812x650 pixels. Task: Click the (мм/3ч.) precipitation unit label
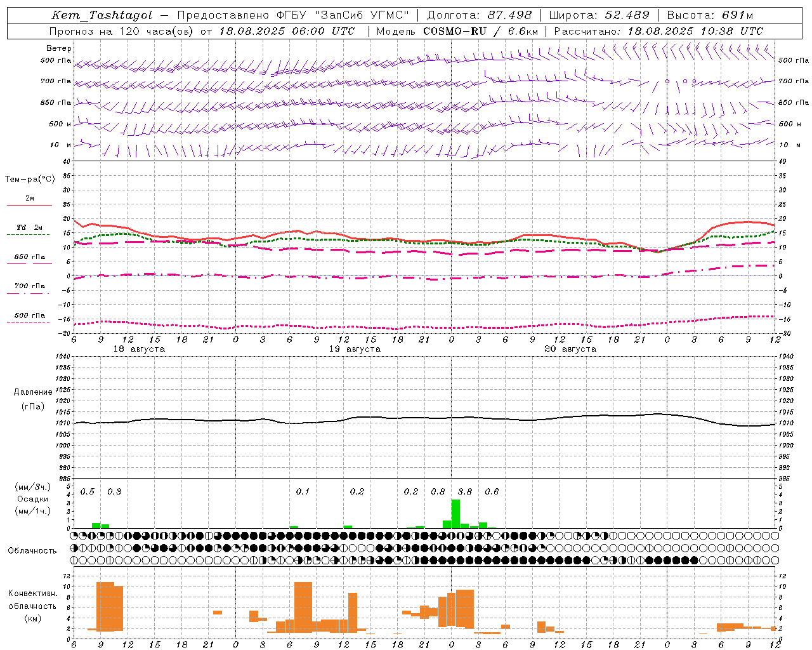(x=32, y=487)
